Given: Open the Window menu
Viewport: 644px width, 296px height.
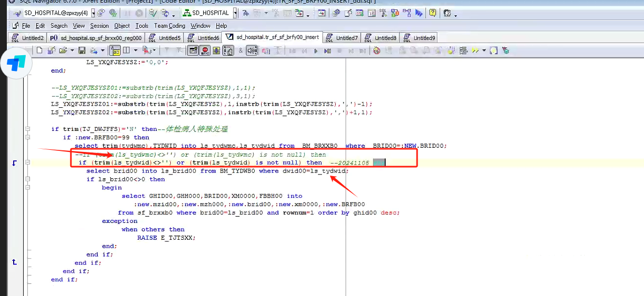Looking at the screenshot, I should 201,25.
